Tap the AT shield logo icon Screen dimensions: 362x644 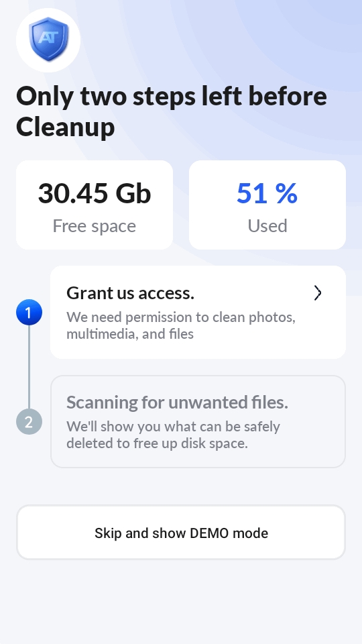(48, 40)
